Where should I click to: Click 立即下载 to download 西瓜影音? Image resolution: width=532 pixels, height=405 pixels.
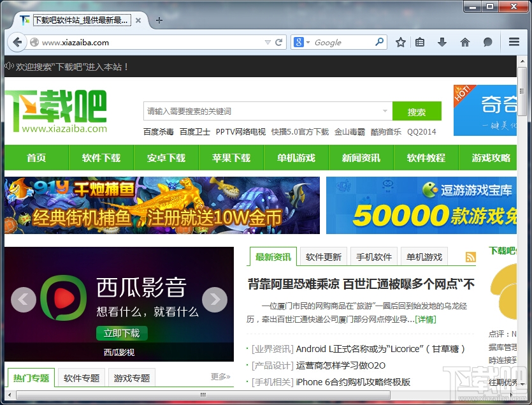(x=122, y=333)
